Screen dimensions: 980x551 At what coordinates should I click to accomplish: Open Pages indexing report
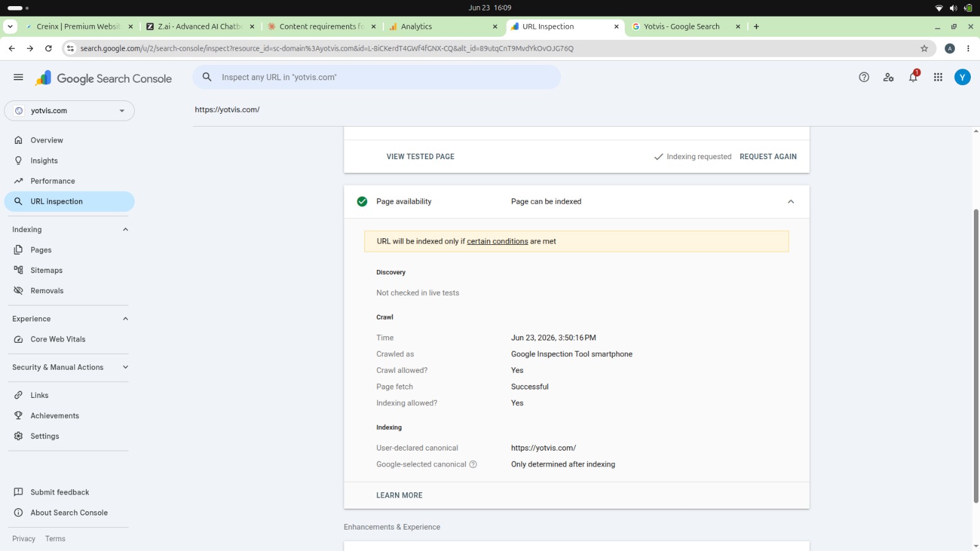click(69, 250)
